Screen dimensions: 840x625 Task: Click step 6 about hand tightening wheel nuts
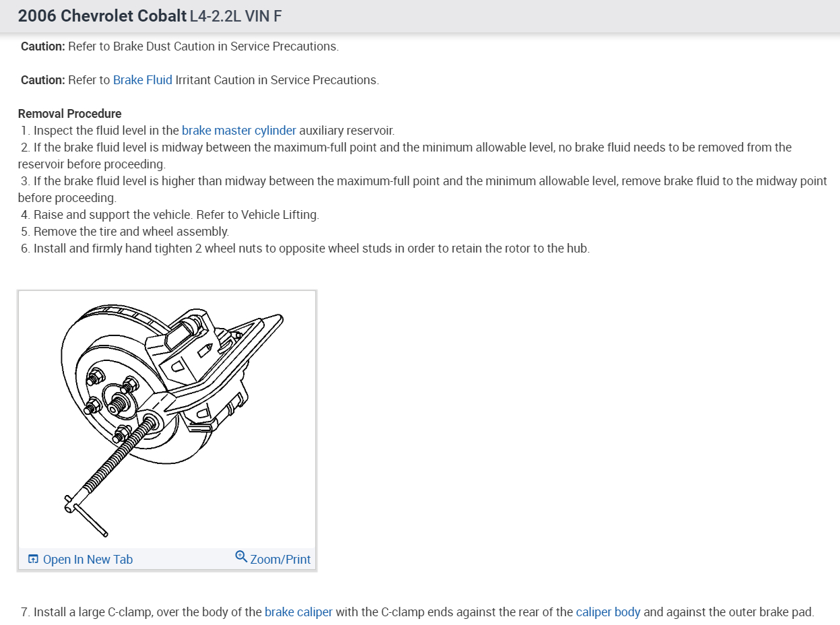click(305, 249)
